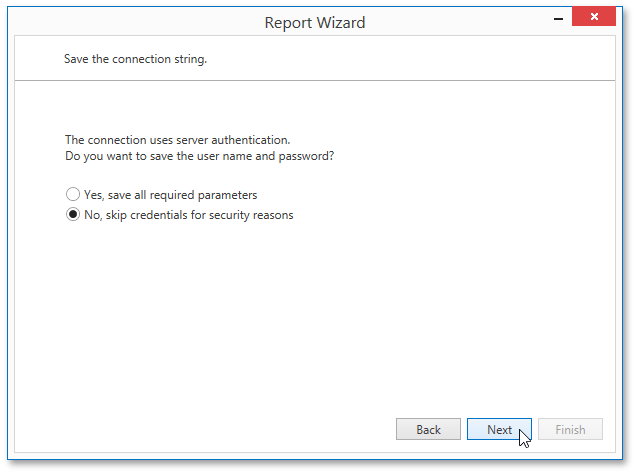Click the Next button

[x=499, y=429]
